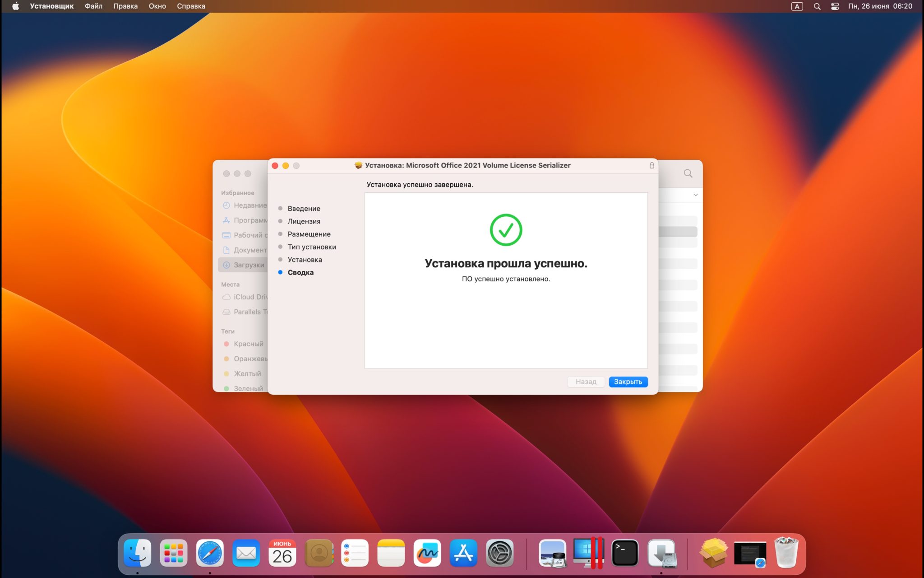924x578 pixels.
Task: Click the search icon in Finder window
Action: click(x=688, y=173)
